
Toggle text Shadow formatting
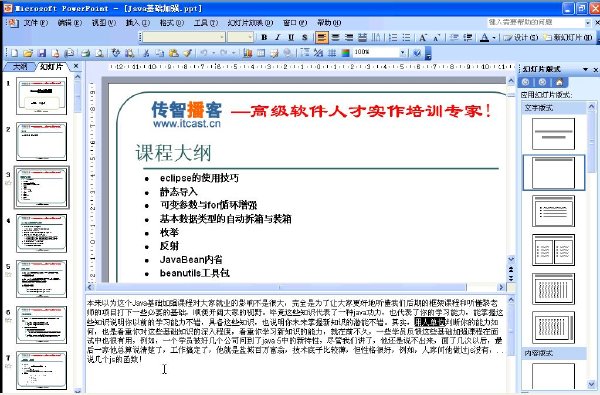coord(305,37)
